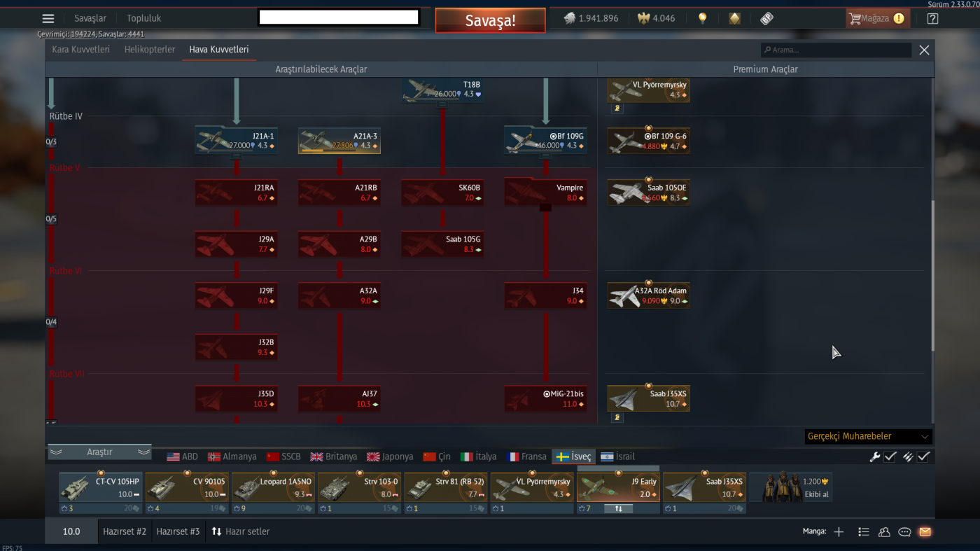The image size is (980, 551).
Task: Select the ABD nation tab
Action: pyautogui.click(x=182, y=456)
